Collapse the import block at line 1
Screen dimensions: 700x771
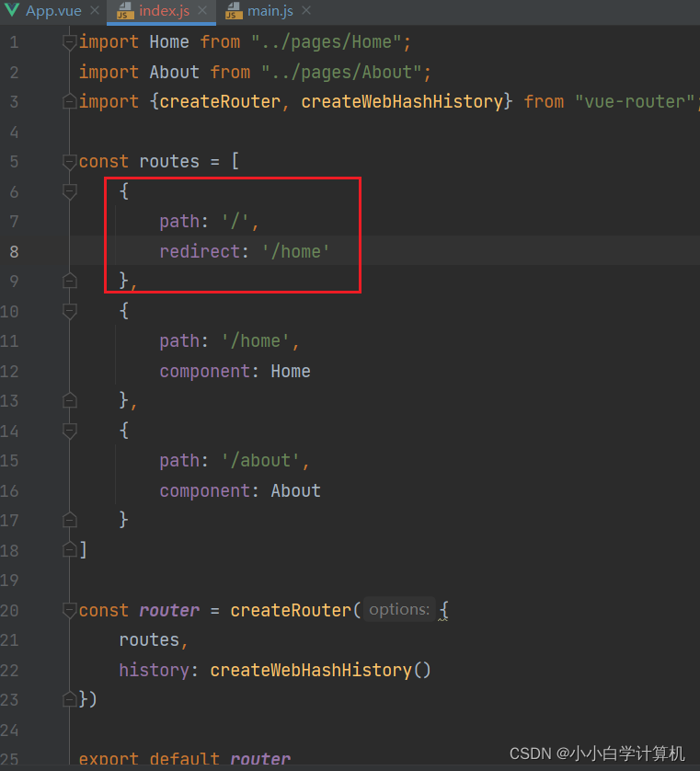(x=69, y=42)
